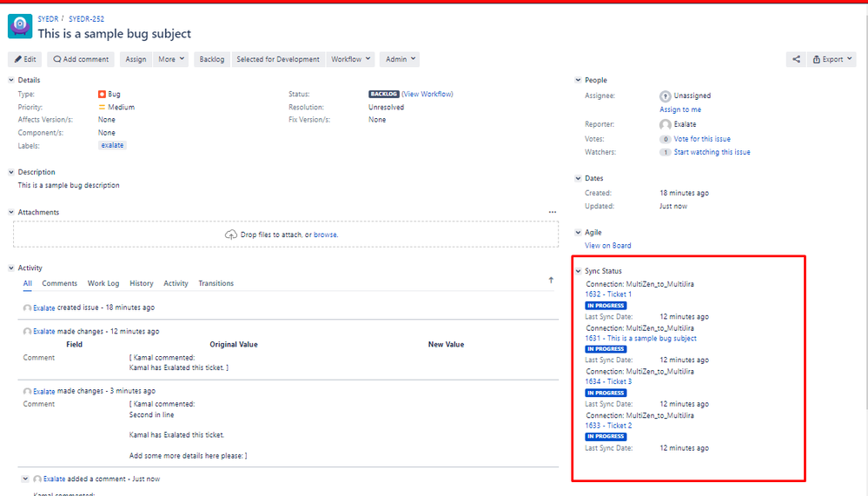This screenshot has width=868, height=496.
Task: Open the SYEDR-252 issue key link
Action: click(86, 19)
